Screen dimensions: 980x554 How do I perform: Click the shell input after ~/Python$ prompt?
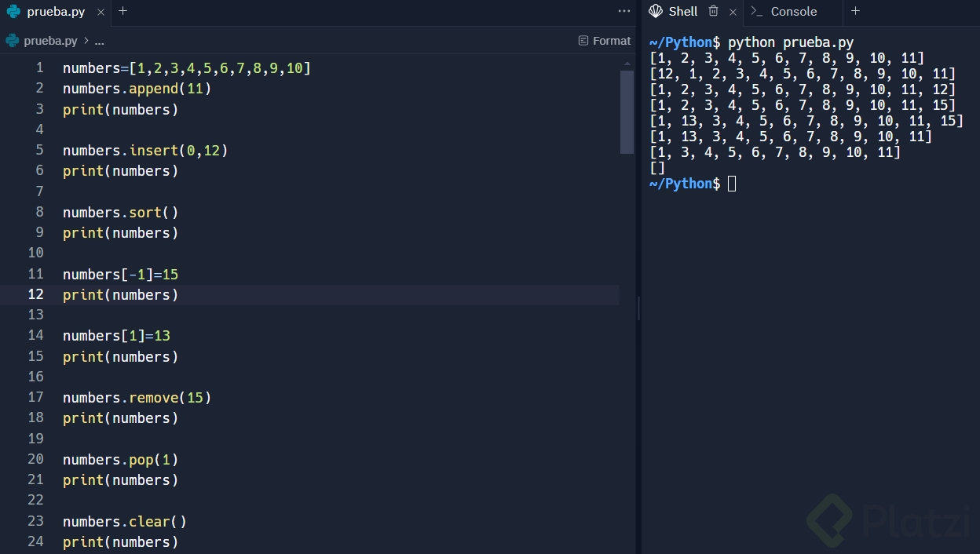732,183
